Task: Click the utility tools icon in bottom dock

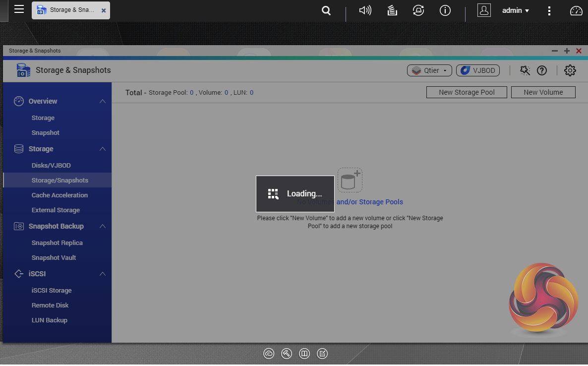Action: pos(287,354)
